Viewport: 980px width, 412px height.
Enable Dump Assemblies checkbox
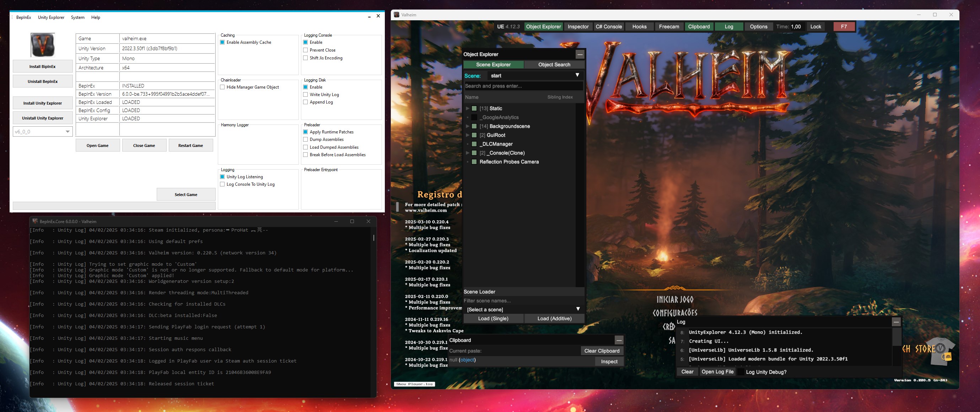pyautogui.click(x=306, y=140)
